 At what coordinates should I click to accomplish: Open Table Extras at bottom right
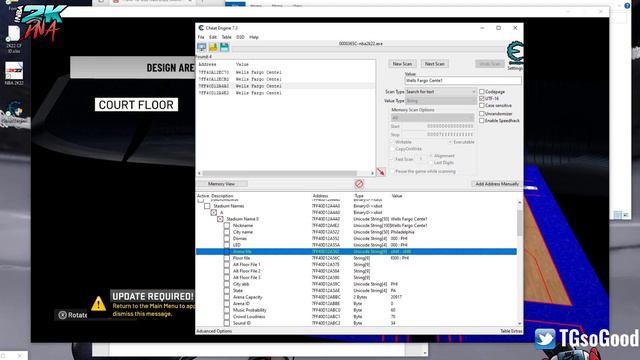pyautogui.click(x=511, y=331)
